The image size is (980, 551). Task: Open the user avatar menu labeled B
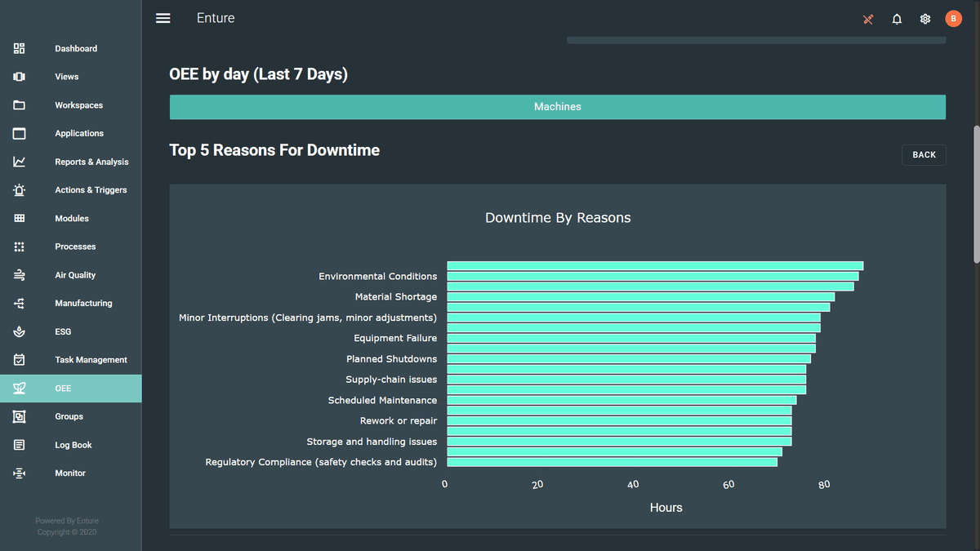coord(953,18)
